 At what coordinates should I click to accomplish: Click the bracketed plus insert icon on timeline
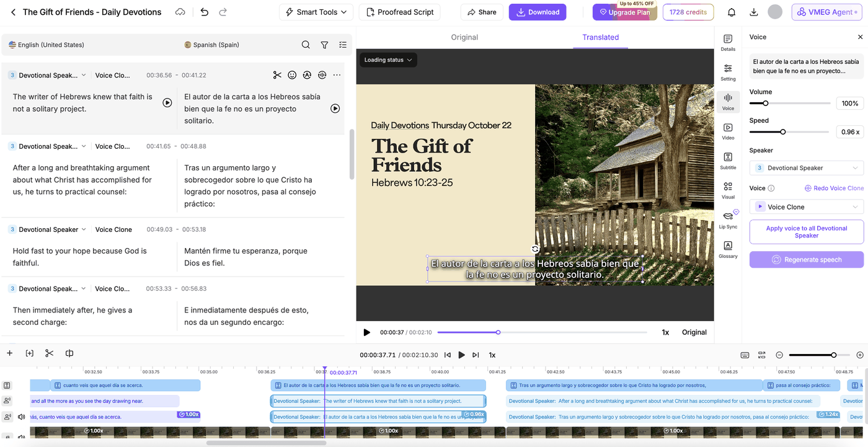coord(30,353)
